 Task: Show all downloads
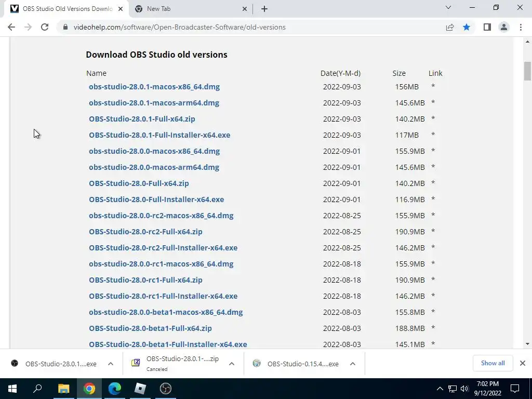pyautogui.click(x=493, y=363)
